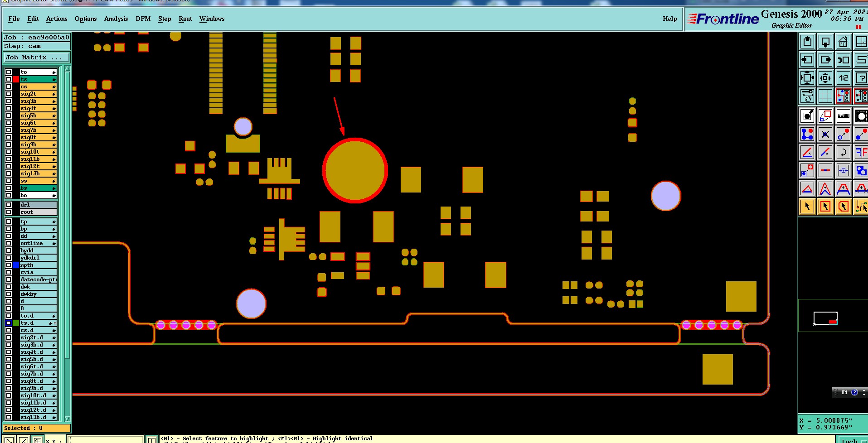Select the net select arrow tool
The height and width of the screenshot is (443, 868).
861,207
